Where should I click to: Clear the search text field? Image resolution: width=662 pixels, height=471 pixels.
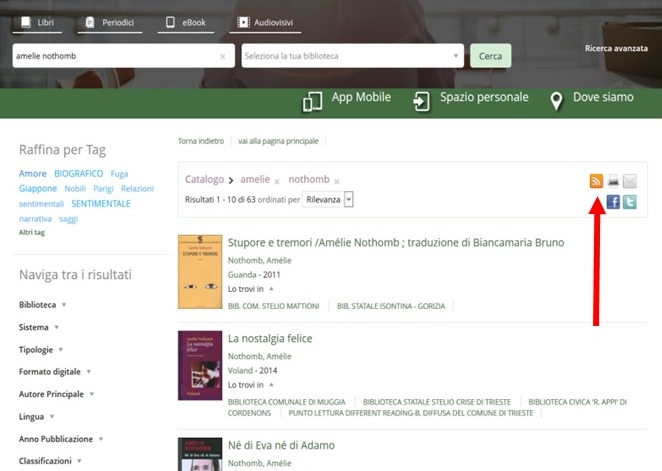[x=222, y=56]
